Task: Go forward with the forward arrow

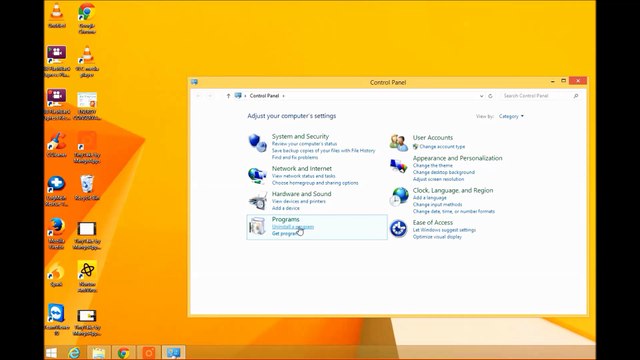Action: (210, 96)
